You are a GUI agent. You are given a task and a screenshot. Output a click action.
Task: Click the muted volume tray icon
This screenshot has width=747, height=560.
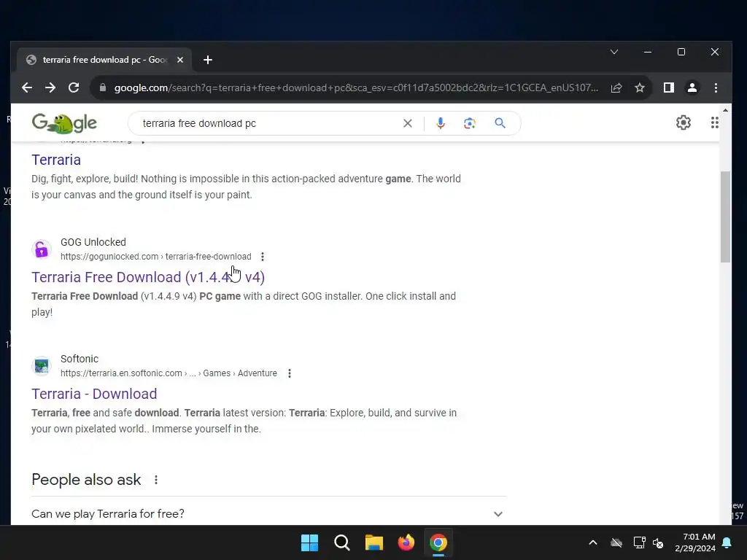[659, 542]
